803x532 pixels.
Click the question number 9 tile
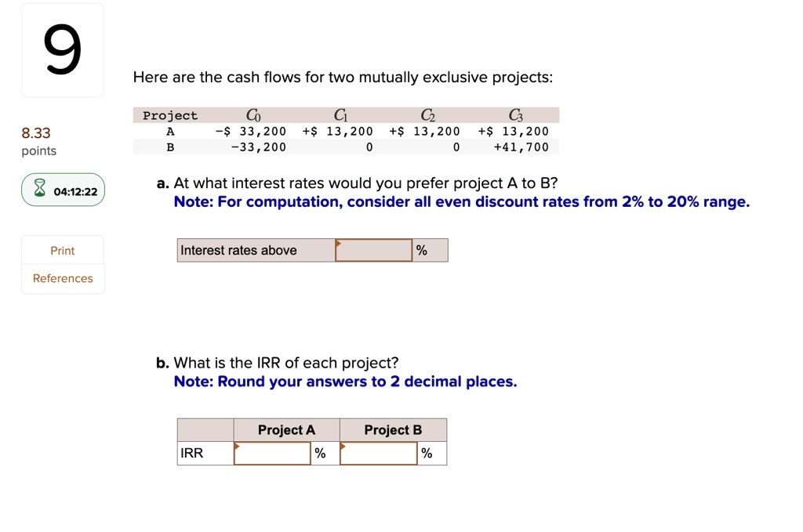62,49
